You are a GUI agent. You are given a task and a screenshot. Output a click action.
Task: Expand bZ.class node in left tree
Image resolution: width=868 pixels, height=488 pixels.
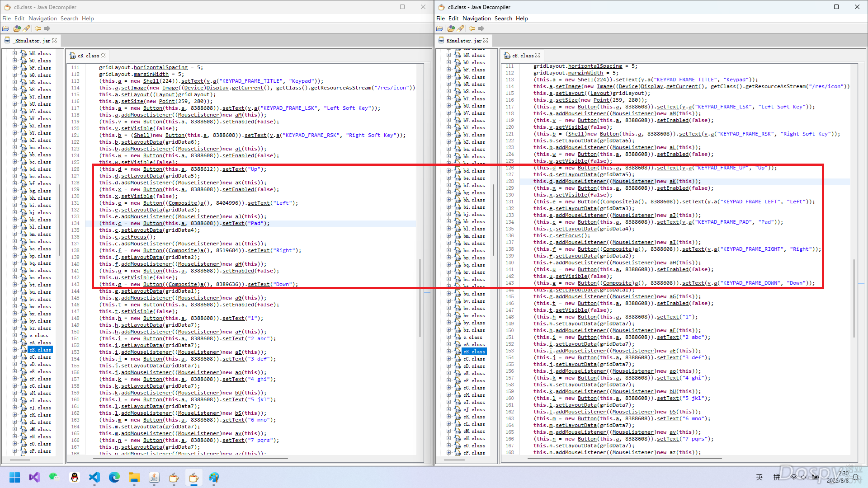pyautogui.click(x=14, y=140)
